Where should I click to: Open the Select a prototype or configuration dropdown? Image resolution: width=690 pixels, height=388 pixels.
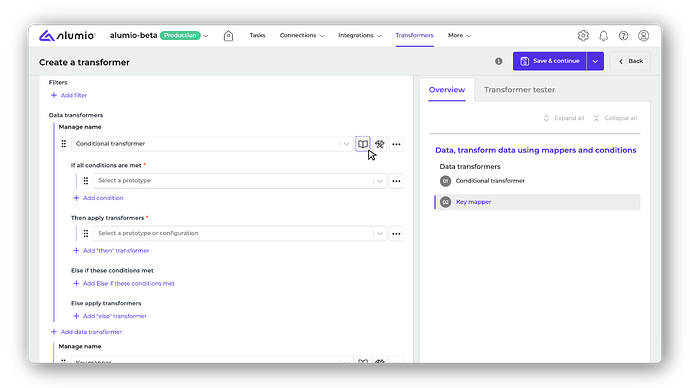point(379,234)
